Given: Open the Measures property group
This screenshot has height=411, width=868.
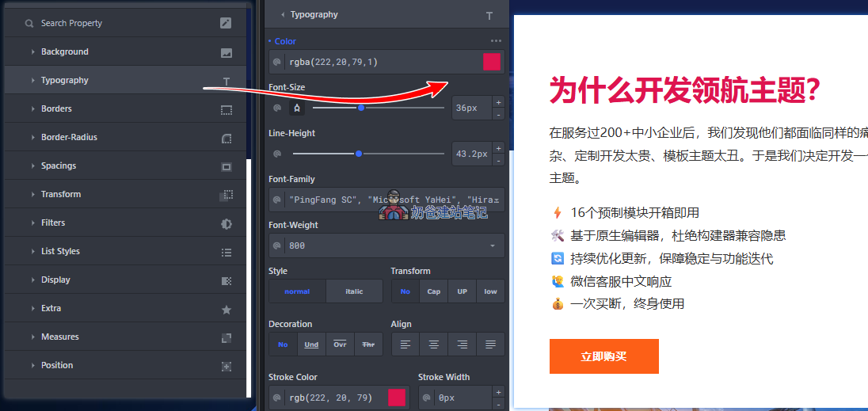Looking at the screenshot, I should (x=125, y=337).
